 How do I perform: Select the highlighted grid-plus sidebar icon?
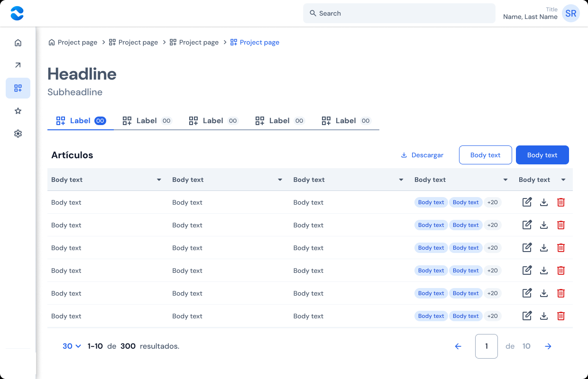[x=18, y=88]
